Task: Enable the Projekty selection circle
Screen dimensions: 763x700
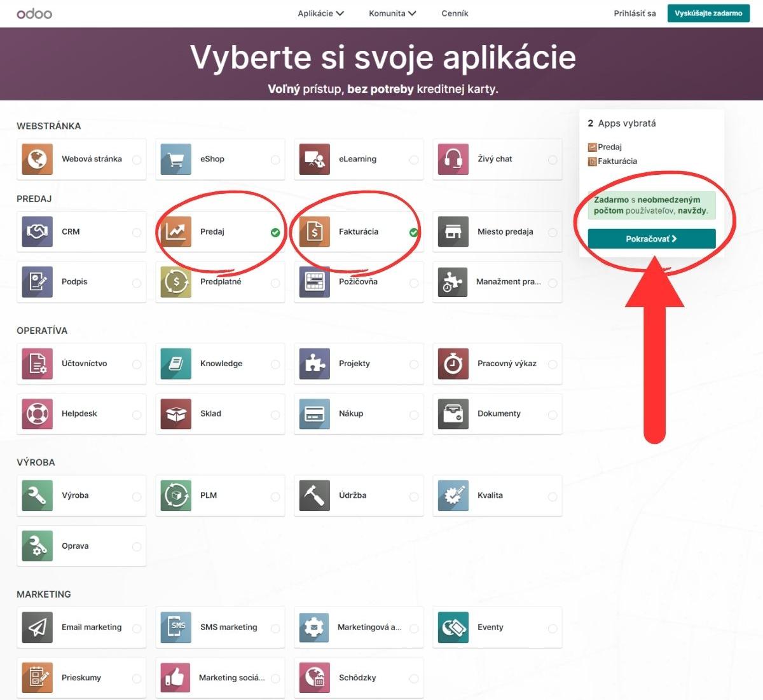Action: pos(414,364)
